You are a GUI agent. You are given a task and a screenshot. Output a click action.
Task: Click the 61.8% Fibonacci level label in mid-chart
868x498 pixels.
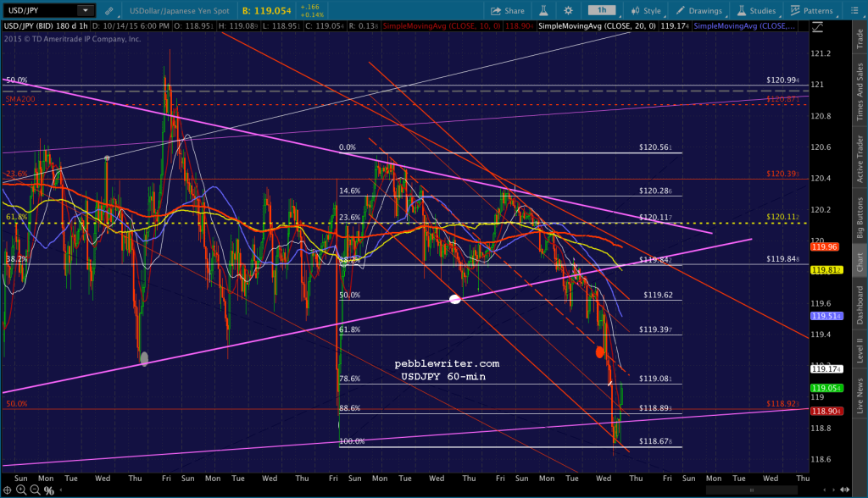tap(349, 329)
